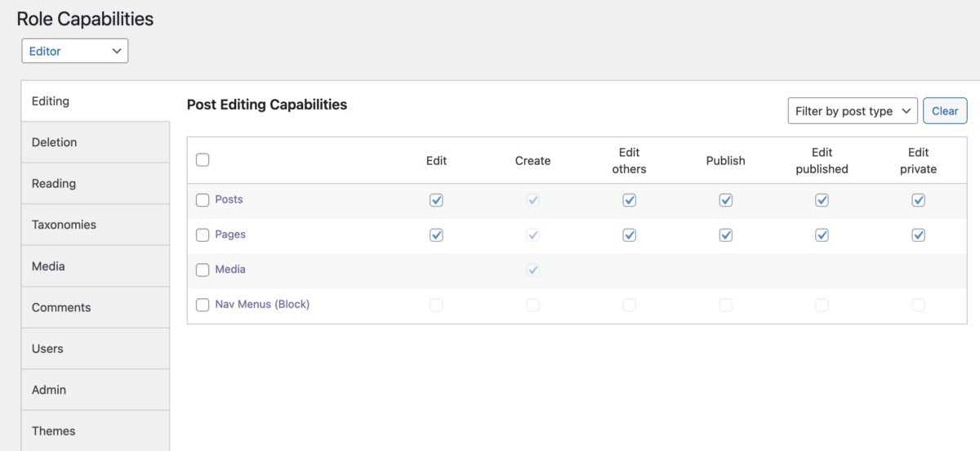Expand the Filter by post type dropdown
Screen dimensions: 980x451
853,111
